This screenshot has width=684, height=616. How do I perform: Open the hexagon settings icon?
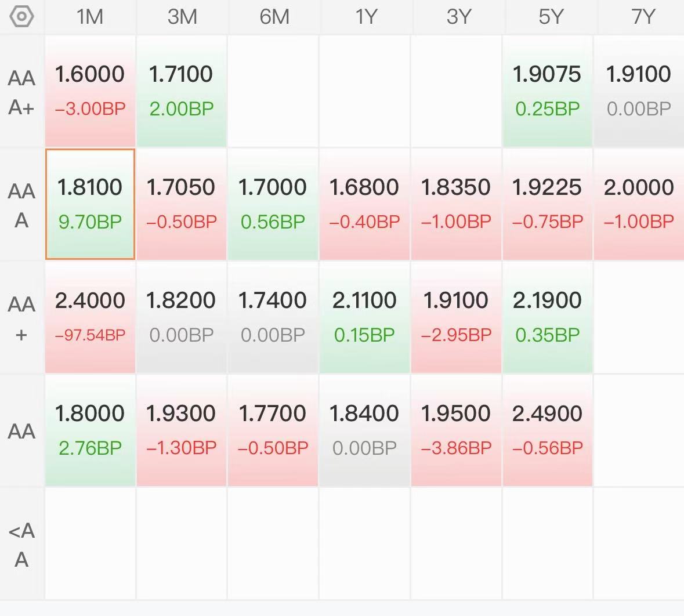click(x=21, y=17)
